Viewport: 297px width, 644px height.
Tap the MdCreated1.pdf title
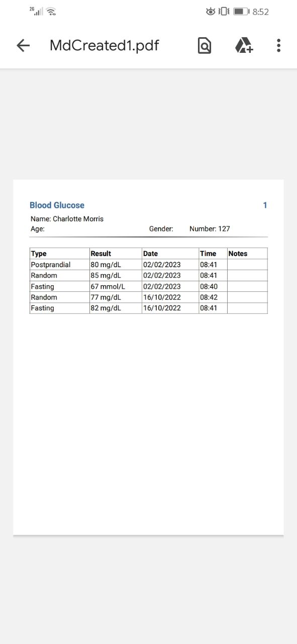(104, 46)
